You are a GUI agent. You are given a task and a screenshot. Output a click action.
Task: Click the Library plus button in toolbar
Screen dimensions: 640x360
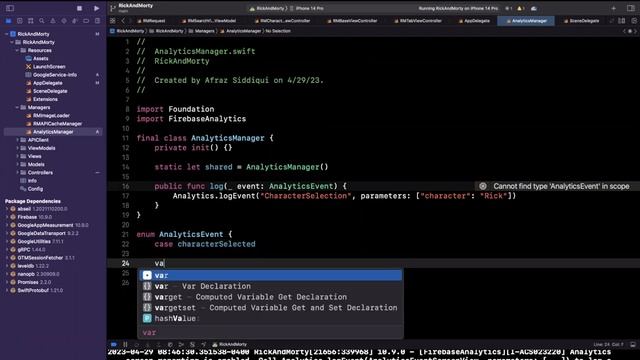[x=613, y=8]
